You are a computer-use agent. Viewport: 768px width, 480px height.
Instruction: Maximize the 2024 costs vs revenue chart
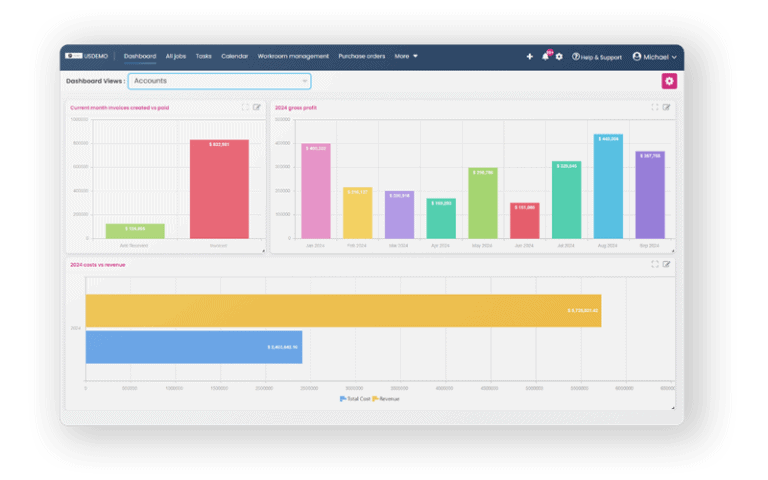pyautogui.click(x=655, y=264)
